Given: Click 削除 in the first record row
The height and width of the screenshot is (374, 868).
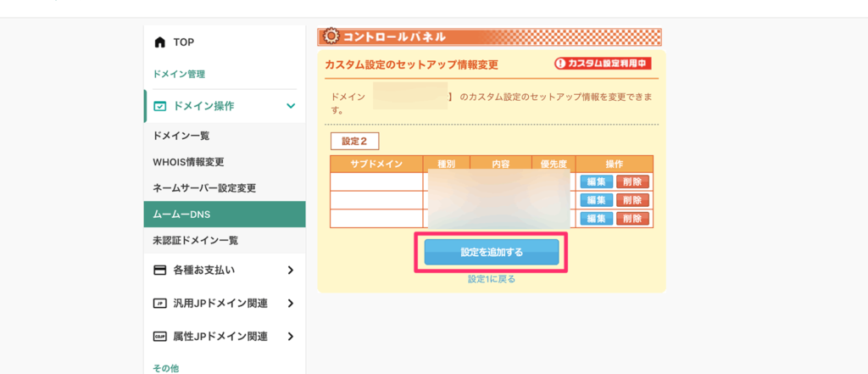Looking at the screenshot, I should (632, 181).
